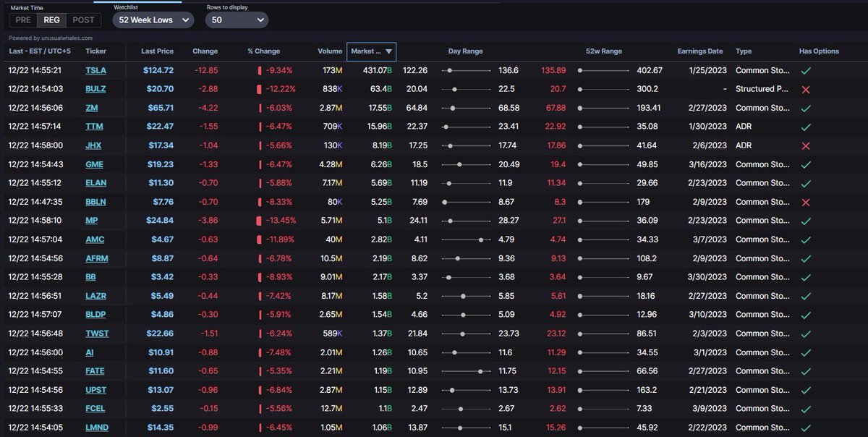
Task: Sort by Earnings Date column header
Action: coord(700,51)
